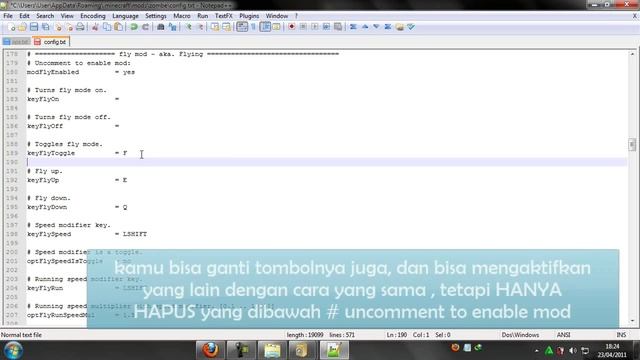Image resolution: width=640 pixels, height=360 pixels.
Task: Click the Stop Recording macro icon
Action: (x=303, y=27)
